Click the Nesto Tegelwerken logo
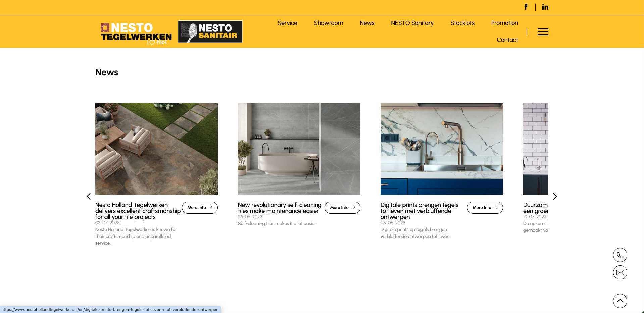The image size is (644, 313). 136,33
